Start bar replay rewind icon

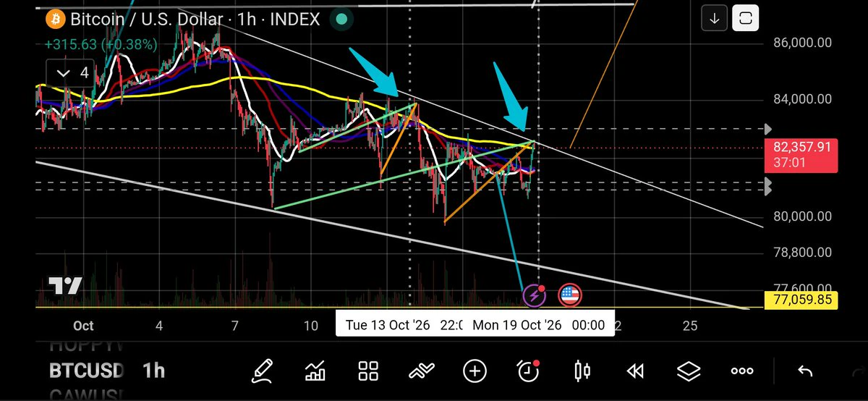pyautogui.click(x=635, y=371)
